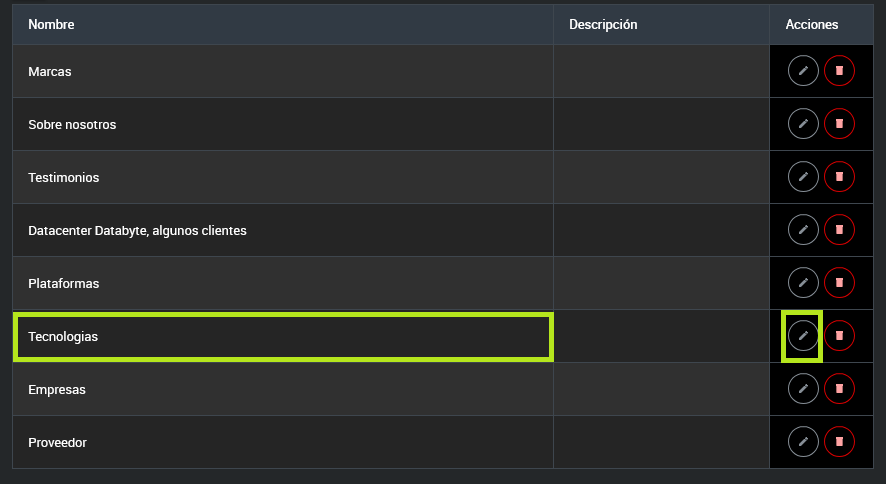Viewport: 886px width, 484px height.
Task: Remove Sobre nosotros with trash icon
Action: pos(839,124)
